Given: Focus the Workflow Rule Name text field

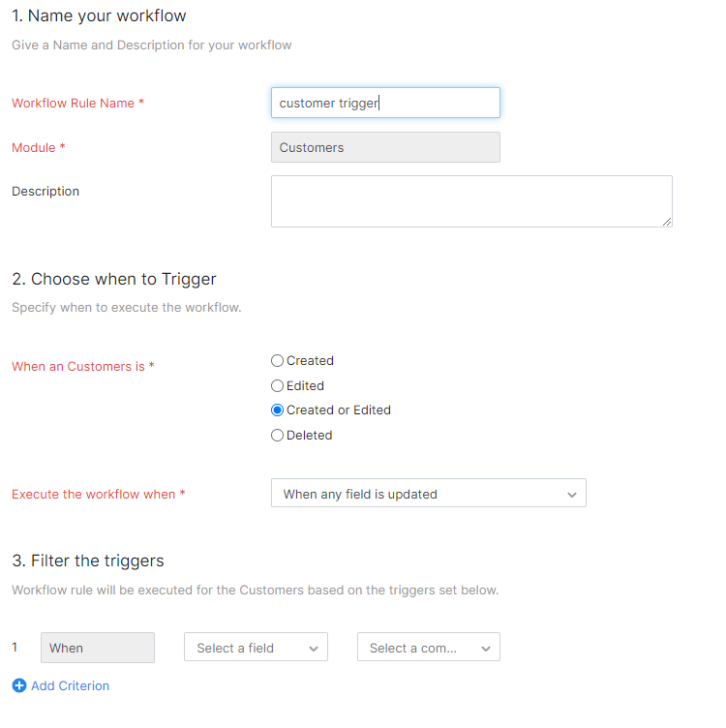Looking at the screenshot, I should pyautogui.click(x=385, y=103).
